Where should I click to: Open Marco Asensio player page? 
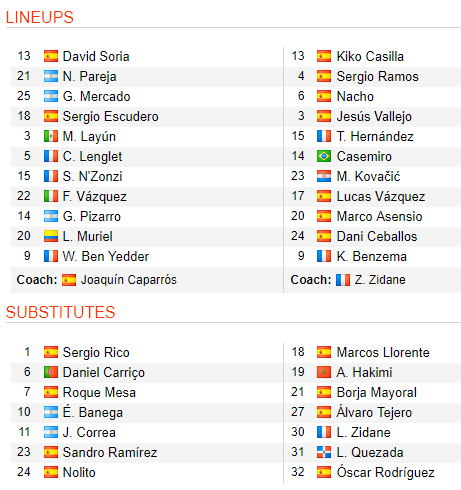point(379,216)
